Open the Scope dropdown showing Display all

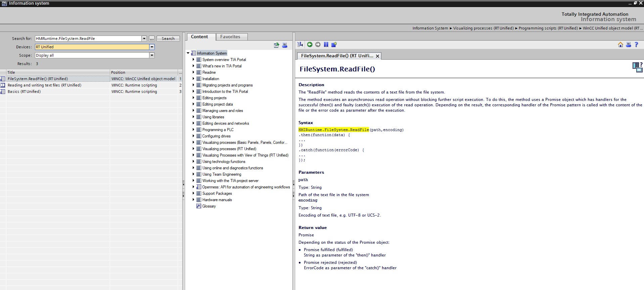(152, 55)
